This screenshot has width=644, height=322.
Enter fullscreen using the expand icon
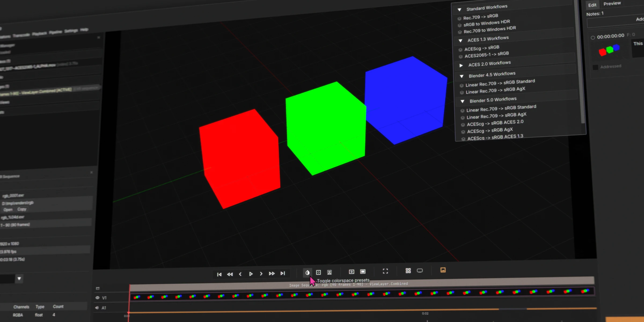386,271
